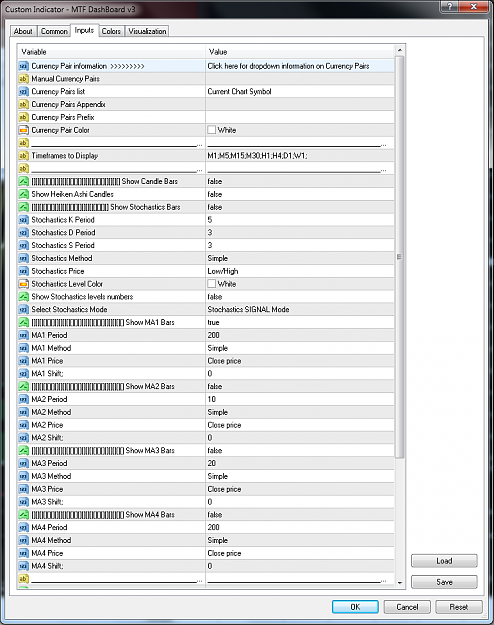Click the Manual Currency Pairs string icon
The image size is (494, 625).
[24, 79]
